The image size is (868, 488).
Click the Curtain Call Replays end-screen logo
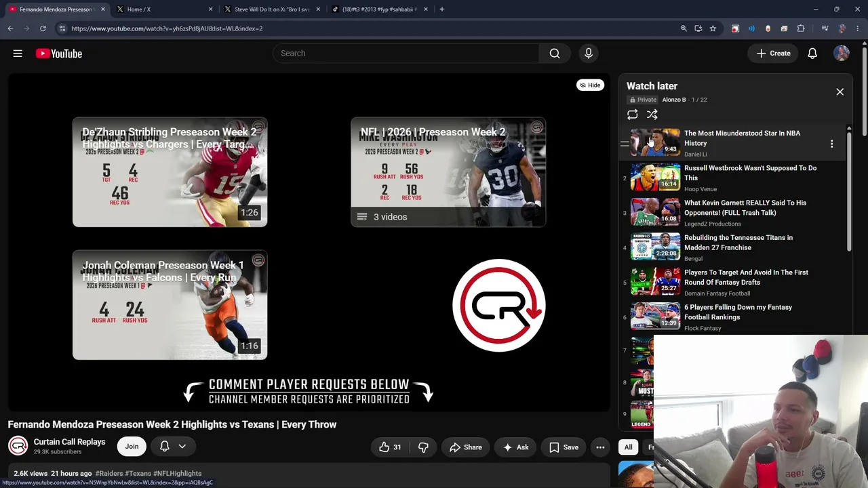pos(499,306)
